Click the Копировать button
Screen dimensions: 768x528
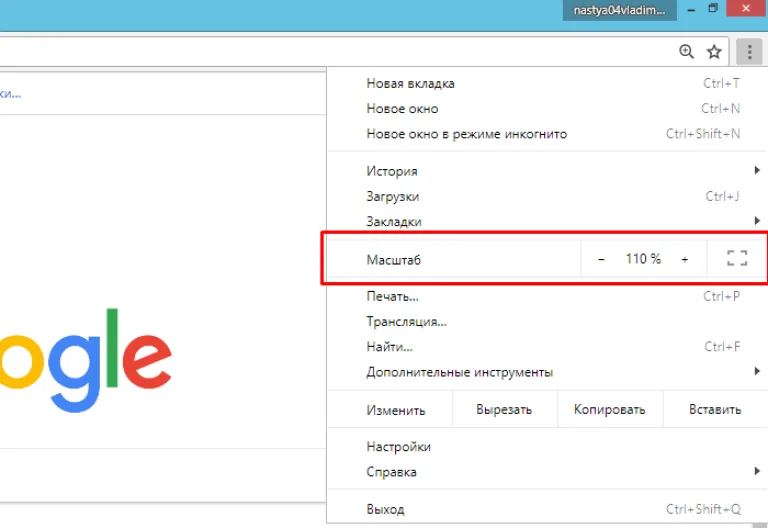pyautogui.click(x=610, y=409)
